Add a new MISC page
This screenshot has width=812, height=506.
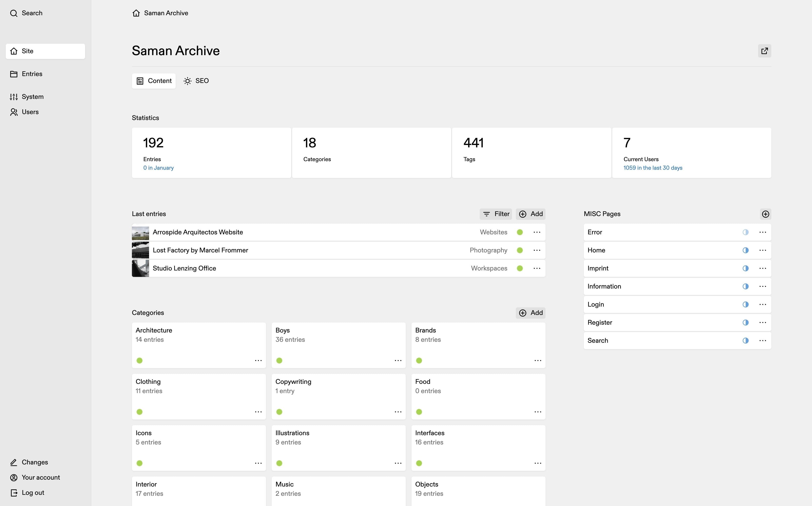pyautogui.click(x=765, y=214)
